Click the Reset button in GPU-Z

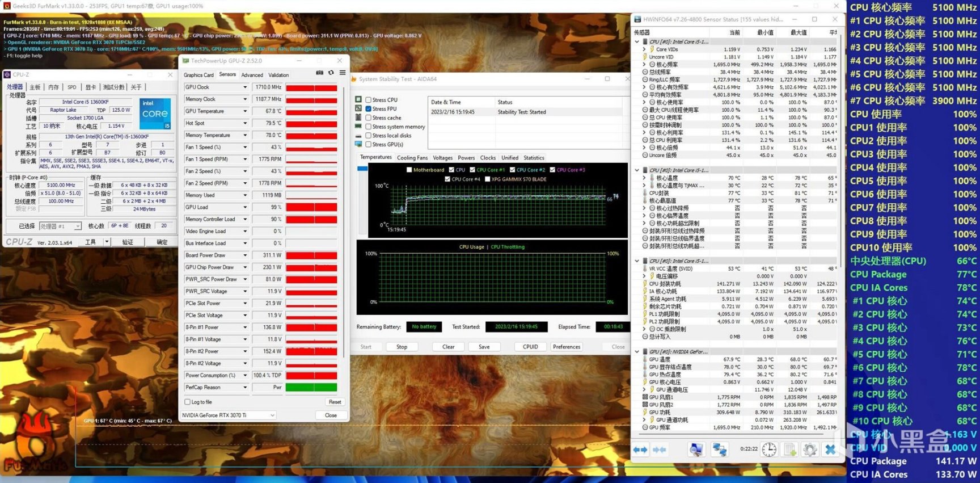[335, 402]
